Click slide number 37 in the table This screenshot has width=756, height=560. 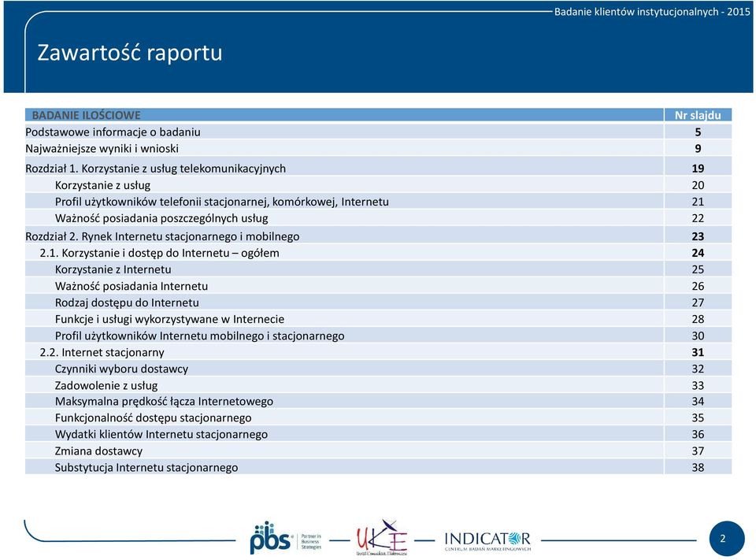click(x=698, y=451)
